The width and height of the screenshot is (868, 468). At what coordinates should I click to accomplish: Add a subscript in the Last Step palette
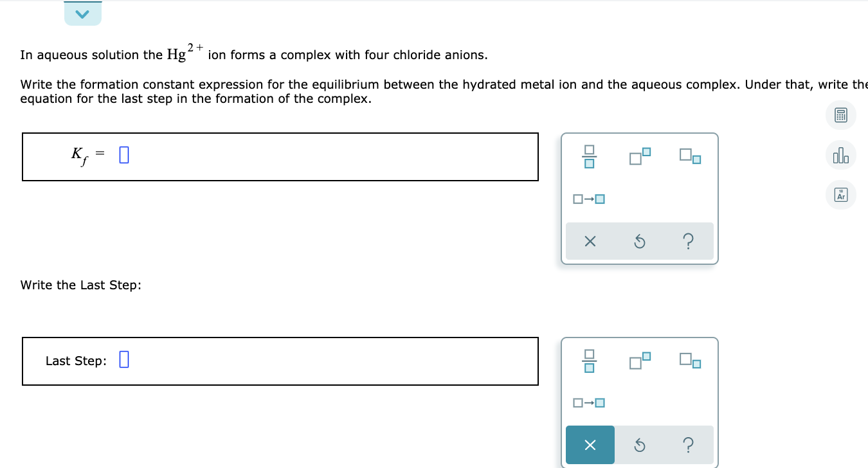tap(689, 361)
